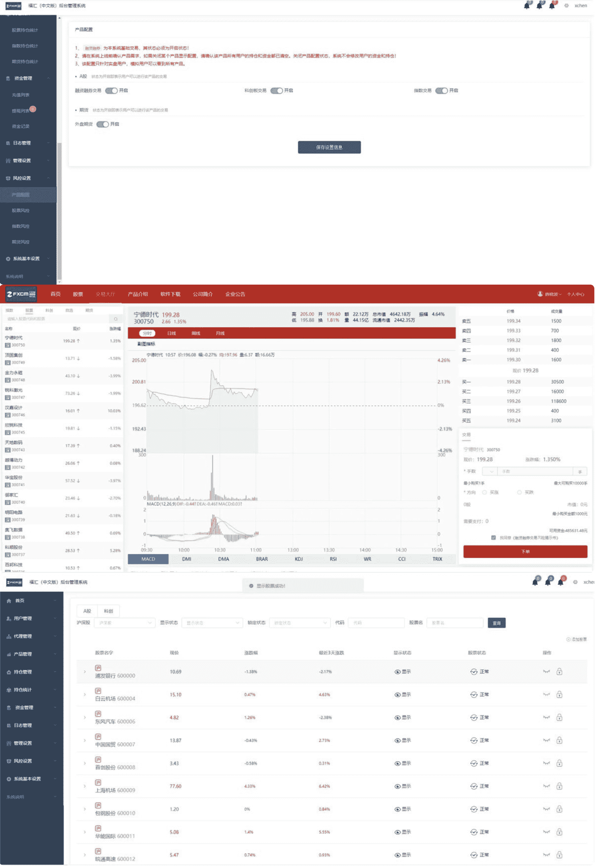The height and width of the screenshot is (868, 595).
Task: Open the 沪深股 select dropdown
Action: click(124, 623)
